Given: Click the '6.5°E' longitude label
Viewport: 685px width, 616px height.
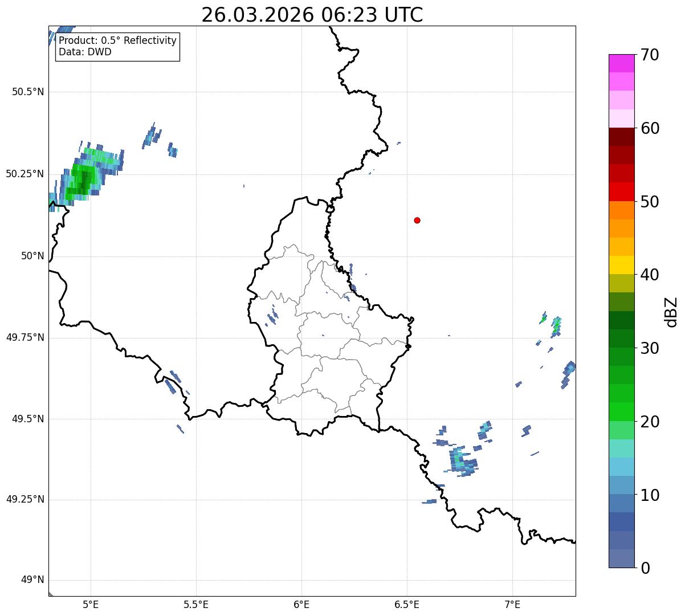Looking at the screenshot, I should 407,604.
